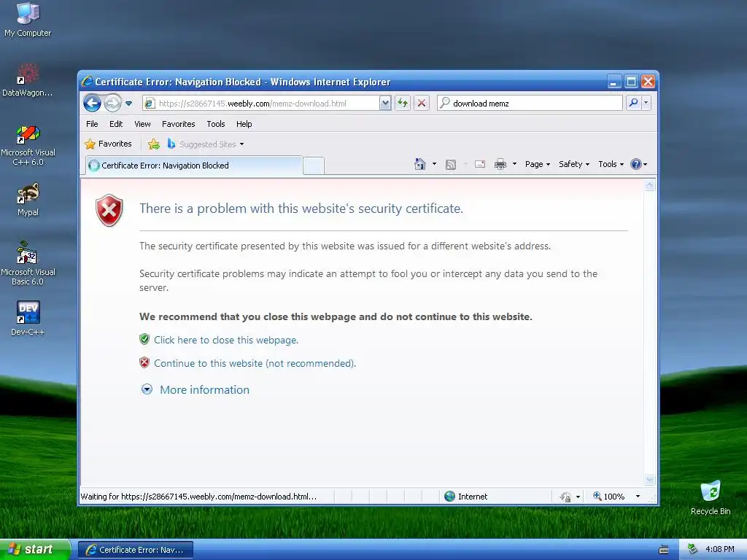Click the network tray icon near clock
This screenshot has height=560, width=747.
(x=693, y=549)
